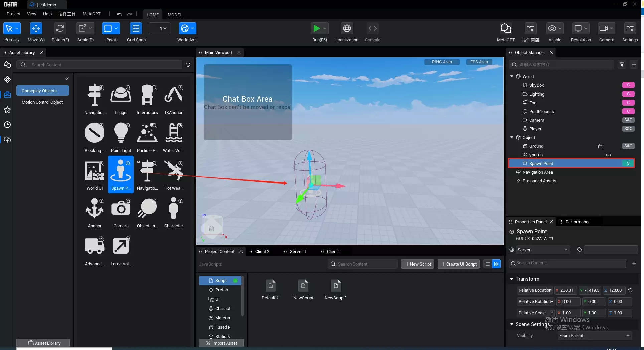This screenshot has height=350, width=644.
Task: Select the Gameplay Objects category
Action: [43, 91]
